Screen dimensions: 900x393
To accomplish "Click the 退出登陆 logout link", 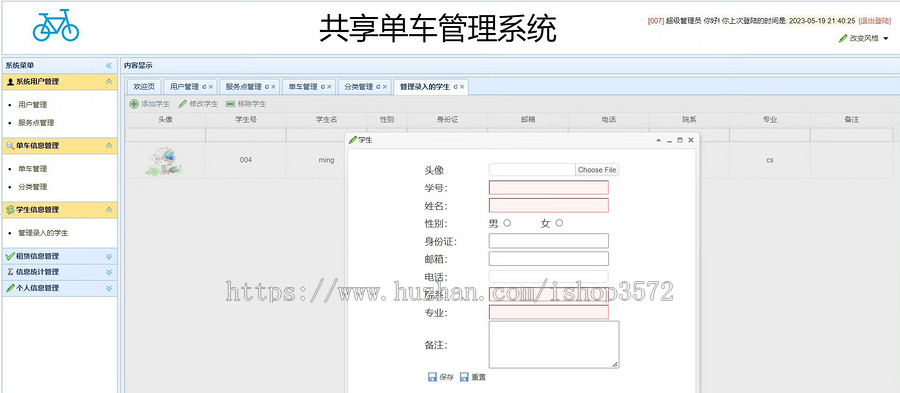I will pyautogui.click(x=875, y=21).
